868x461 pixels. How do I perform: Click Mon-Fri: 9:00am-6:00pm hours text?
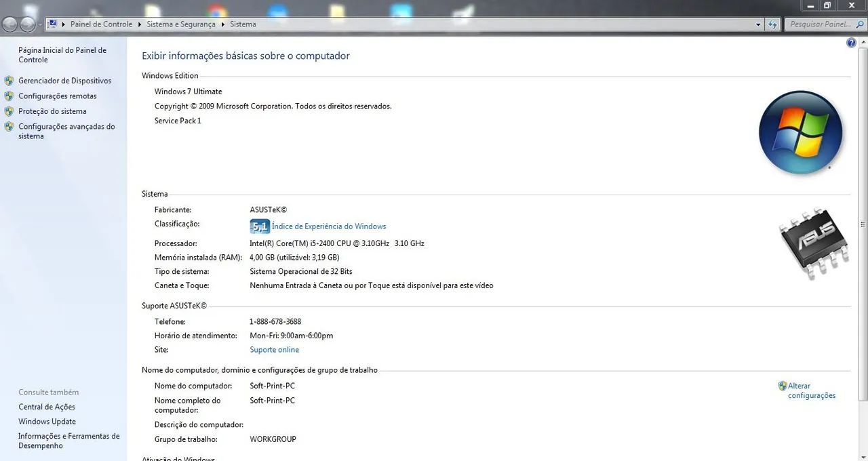click(292, 336)
